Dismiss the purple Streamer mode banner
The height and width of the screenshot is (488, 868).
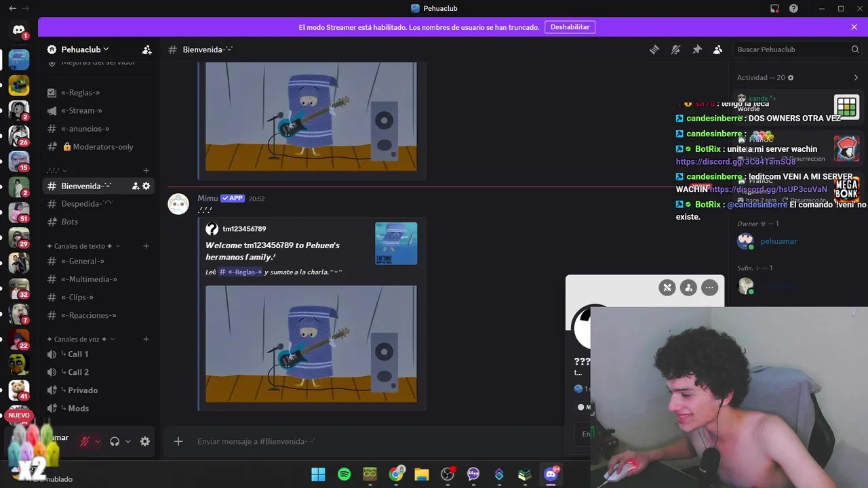tap(854, 27)
